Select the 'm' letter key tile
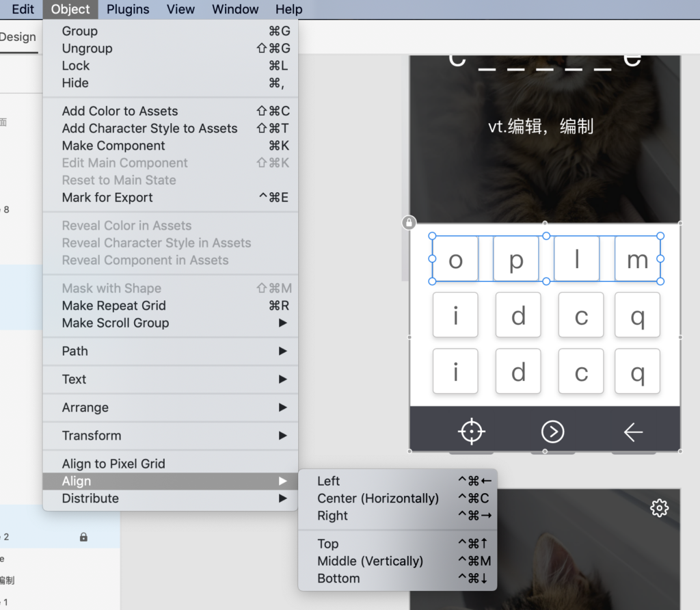The width and height of the screenshot is (700, 610). click(637, 260)
